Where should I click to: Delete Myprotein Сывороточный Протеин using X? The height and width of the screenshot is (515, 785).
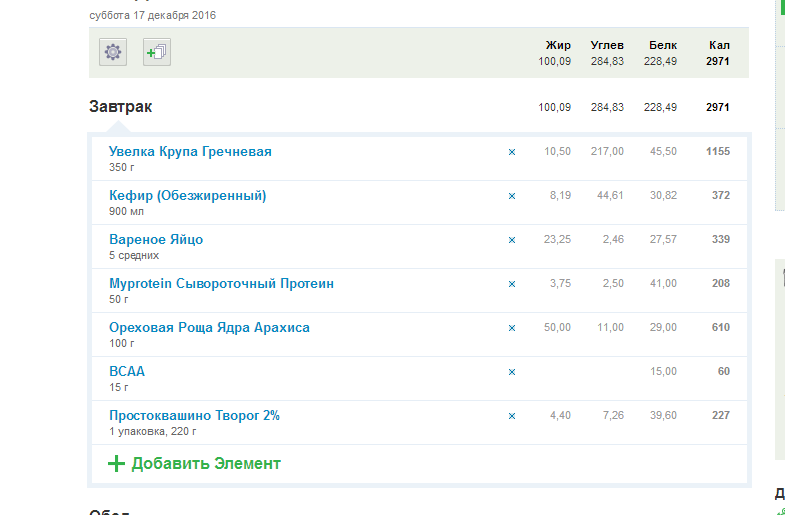(512, 284)
